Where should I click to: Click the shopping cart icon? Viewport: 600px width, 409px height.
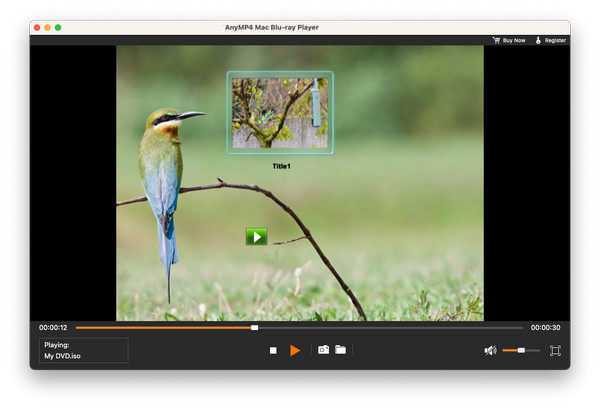tap(496, 40)
